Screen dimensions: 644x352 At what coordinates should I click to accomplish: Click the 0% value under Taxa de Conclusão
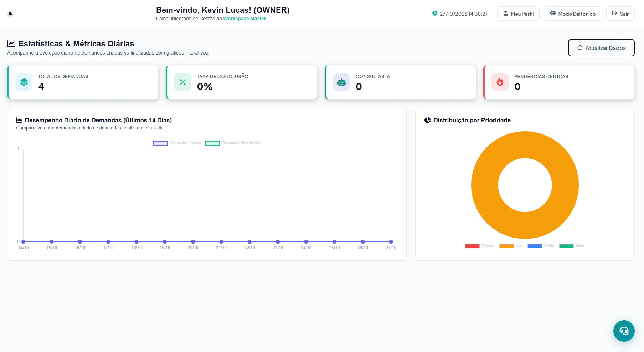[x=205, y=86]
